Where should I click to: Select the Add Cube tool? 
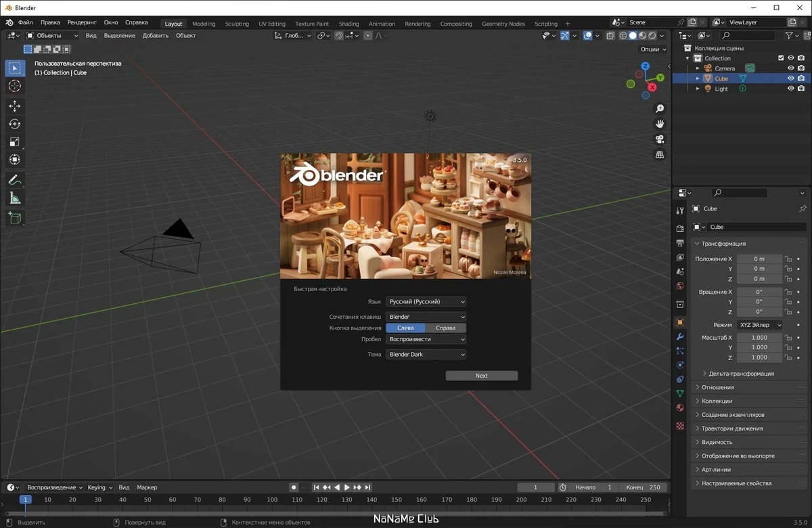pyautogui.click(x=15, y=218)
